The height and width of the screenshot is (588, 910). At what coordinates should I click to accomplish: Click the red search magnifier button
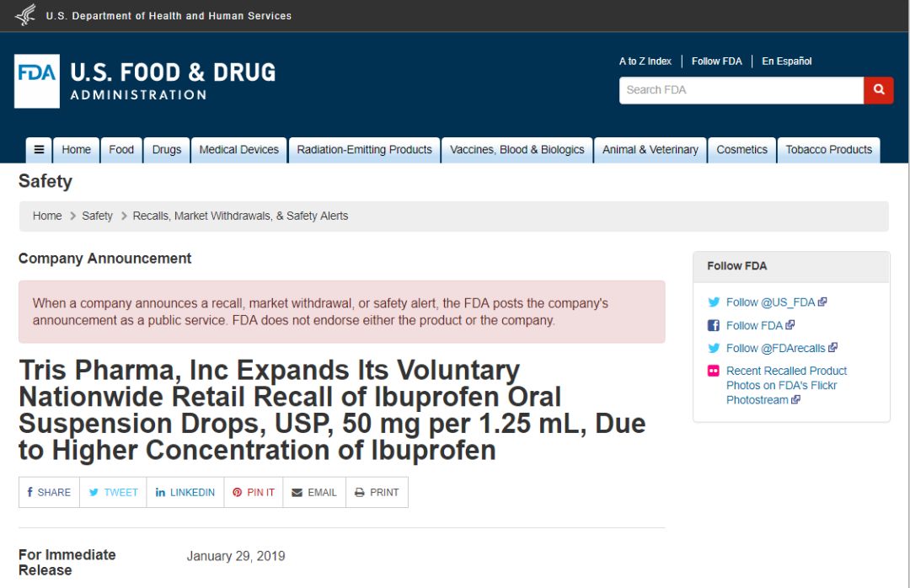point(879,90)
